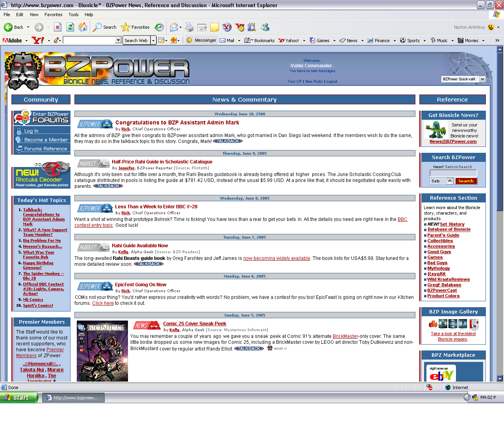Screen dimensions: 504x445
Task: Open Yahoo Messenger from the toolbar
Action: 201,40
